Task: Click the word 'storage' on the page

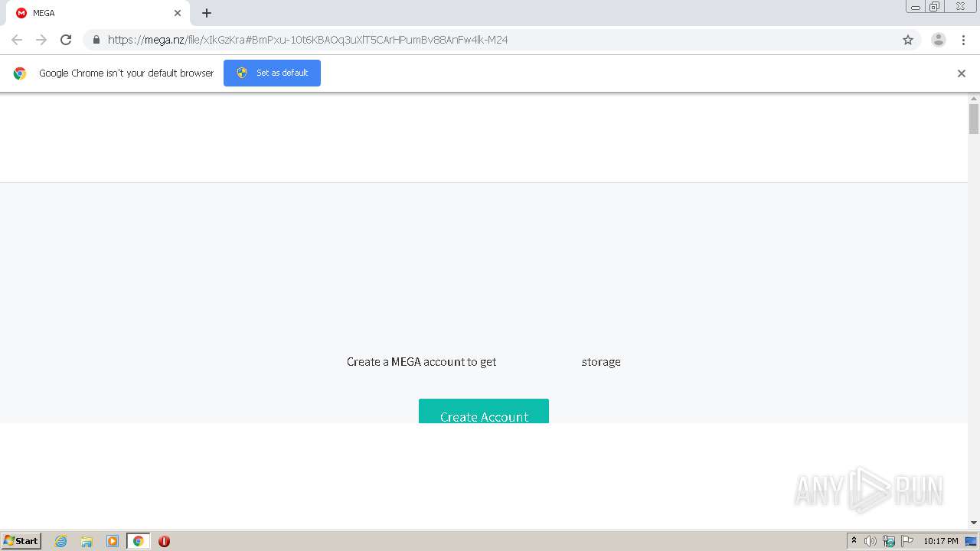Action: (x=601, y=362)
